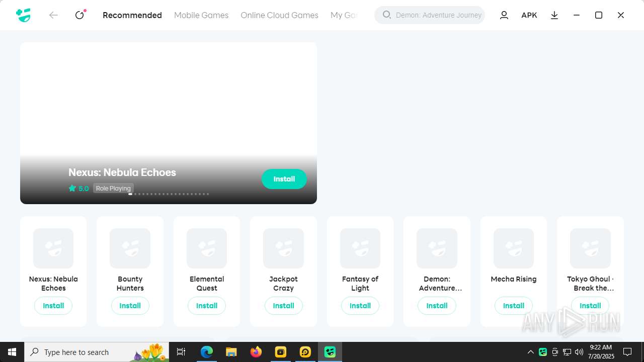
Task: Select the last banner carousel indicator dot
Action: pyautogui.click(x=208, y=194)
